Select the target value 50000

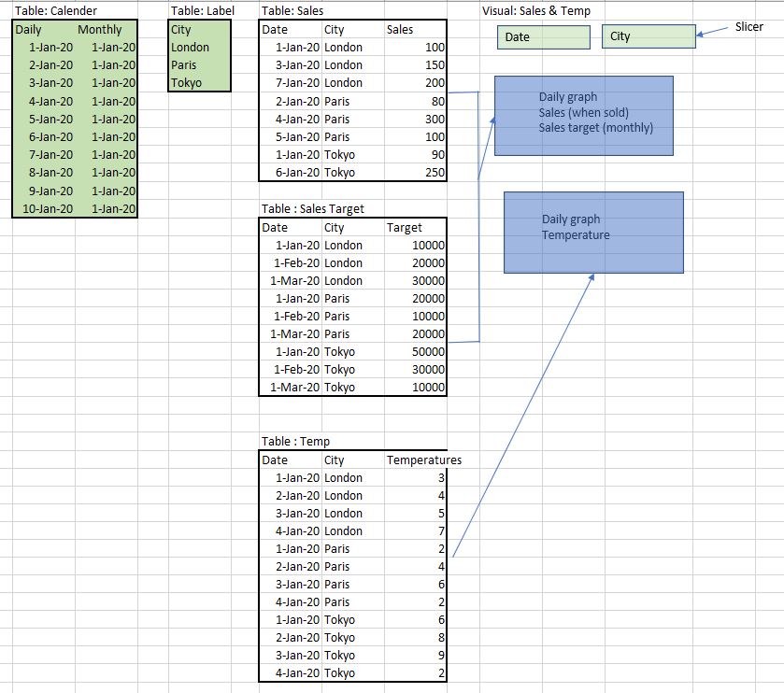(428, 352)
